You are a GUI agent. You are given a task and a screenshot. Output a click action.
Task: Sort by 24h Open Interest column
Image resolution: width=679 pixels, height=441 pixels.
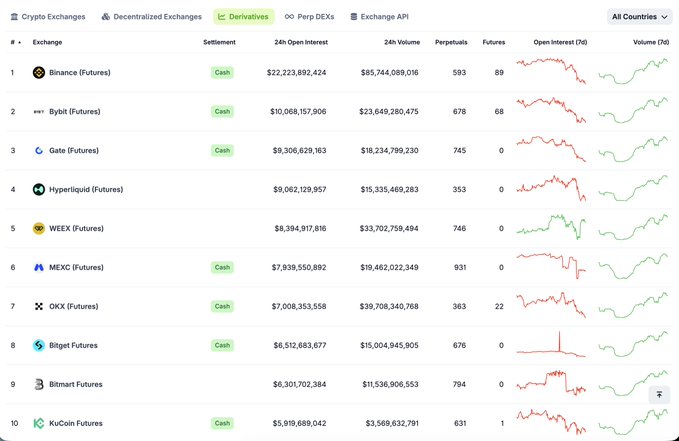[x=301, y=42]
